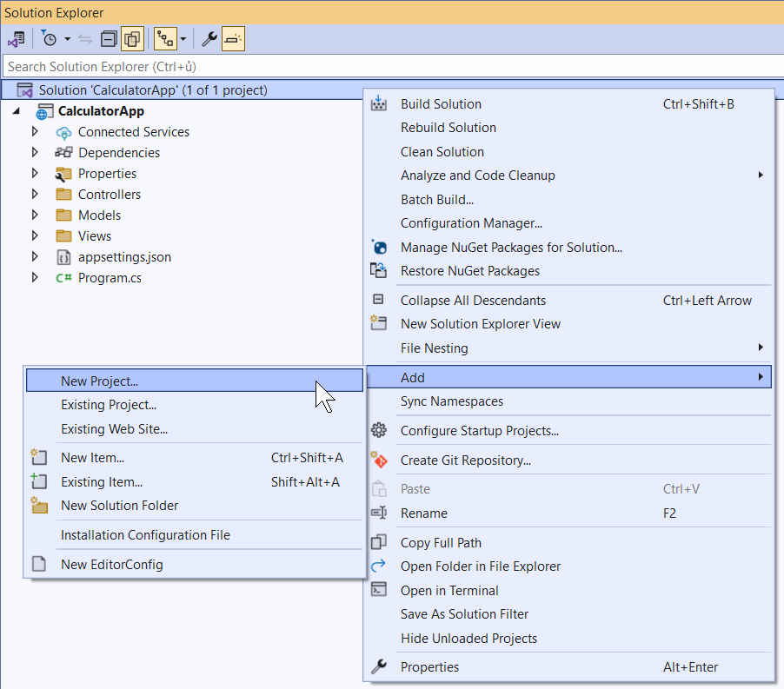This screenshot has width=784, height=689.
Task: Open Properties via the wrench toolbar icon
Action: (209, 39)
